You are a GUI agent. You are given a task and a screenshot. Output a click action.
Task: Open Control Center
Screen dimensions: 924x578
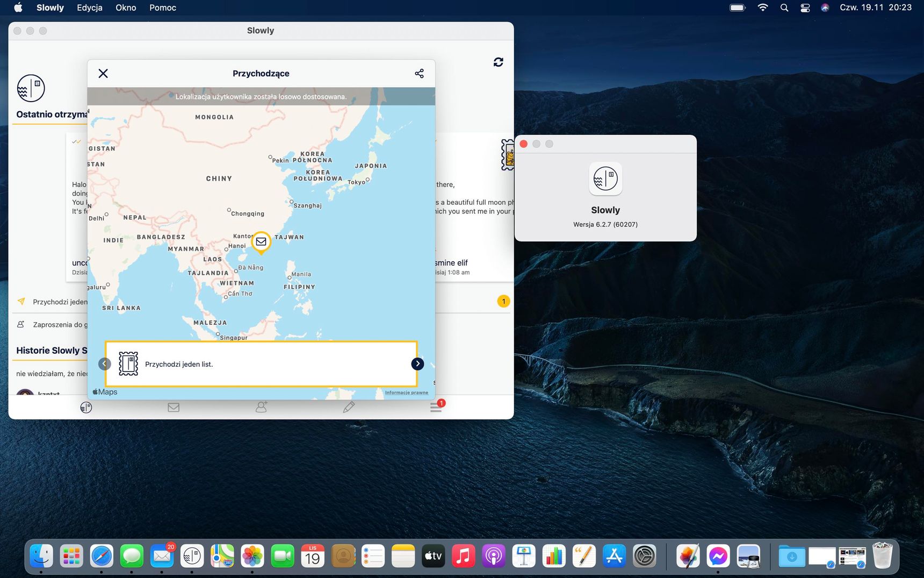805,8
